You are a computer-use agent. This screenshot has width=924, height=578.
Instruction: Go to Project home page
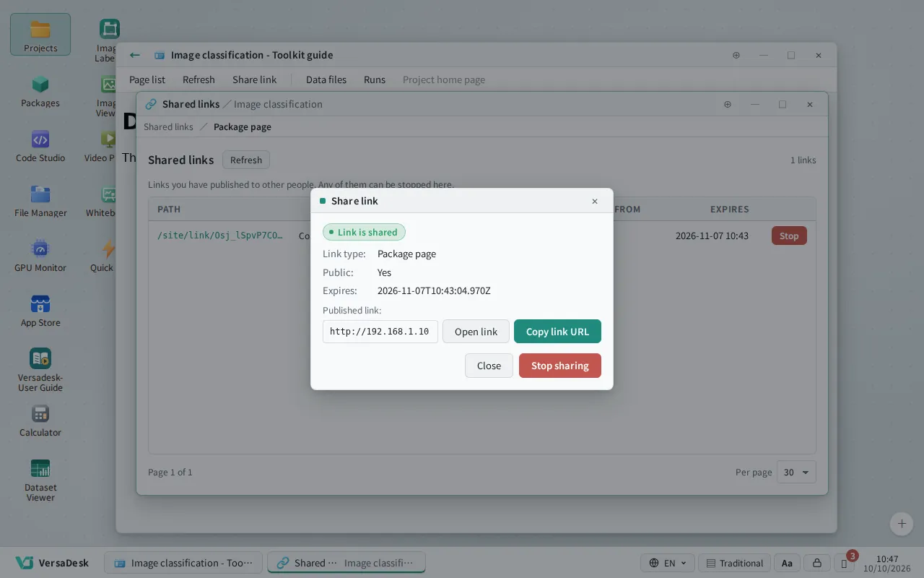(444, 79)
